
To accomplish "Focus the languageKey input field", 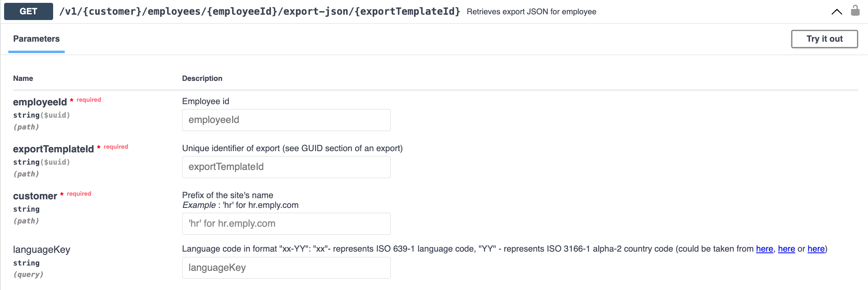I will click(x=286, y=268).
